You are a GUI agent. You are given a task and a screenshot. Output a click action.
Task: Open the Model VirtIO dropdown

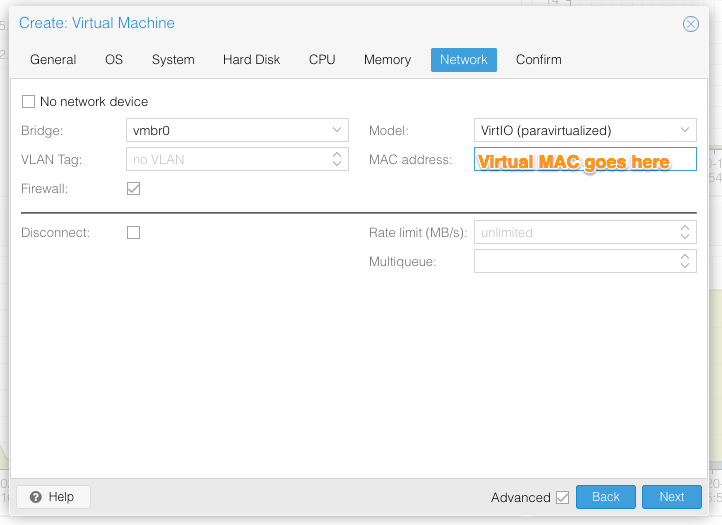click(x=685, y=130)
